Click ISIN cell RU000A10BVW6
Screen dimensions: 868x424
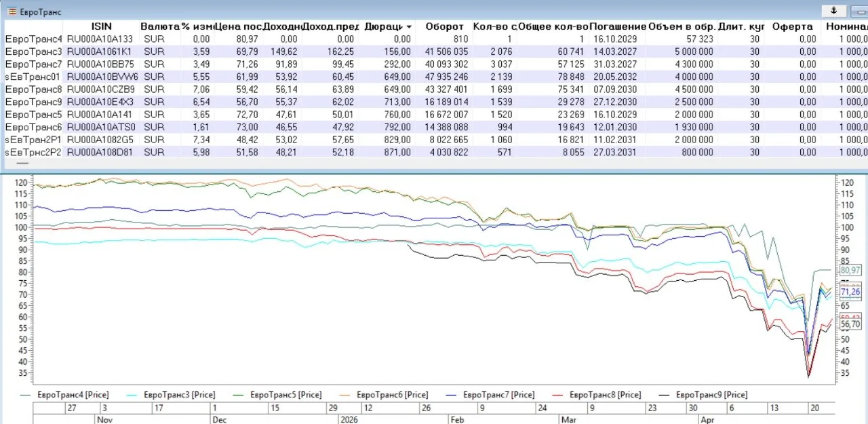101,77
